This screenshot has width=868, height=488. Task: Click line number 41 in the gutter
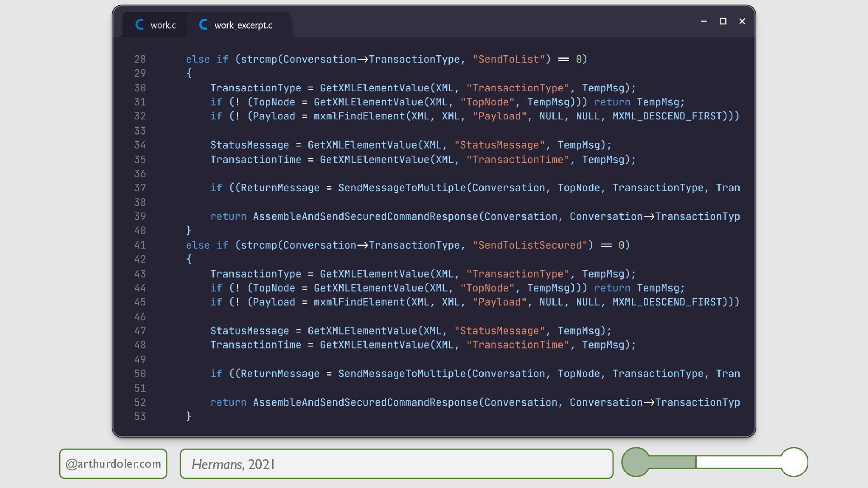pos(140,245)
